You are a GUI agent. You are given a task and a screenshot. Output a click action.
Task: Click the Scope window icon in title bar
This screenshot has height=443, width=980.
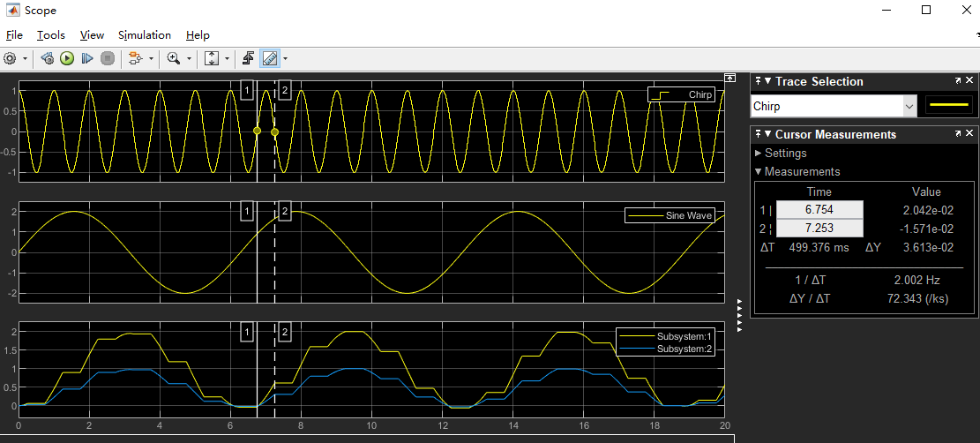[x=11, y=10]
